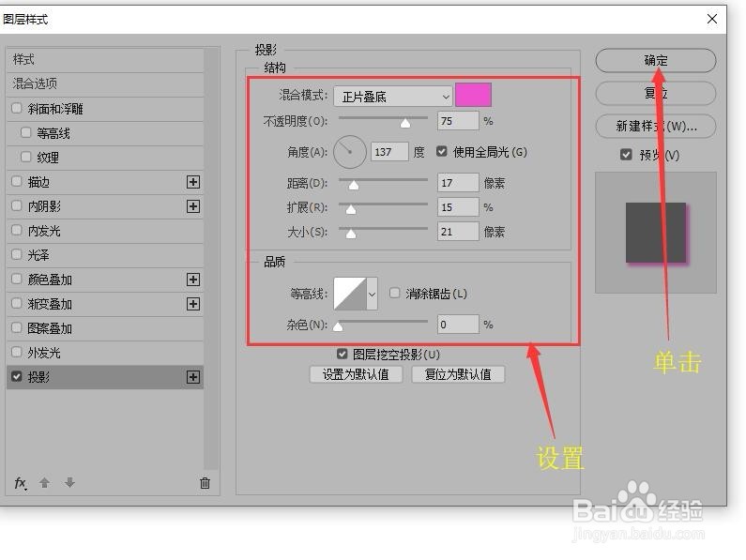Click the contour curve thumbnail
Image resolution: width=746 pixels, height=560 pixels.
[350, 294]
